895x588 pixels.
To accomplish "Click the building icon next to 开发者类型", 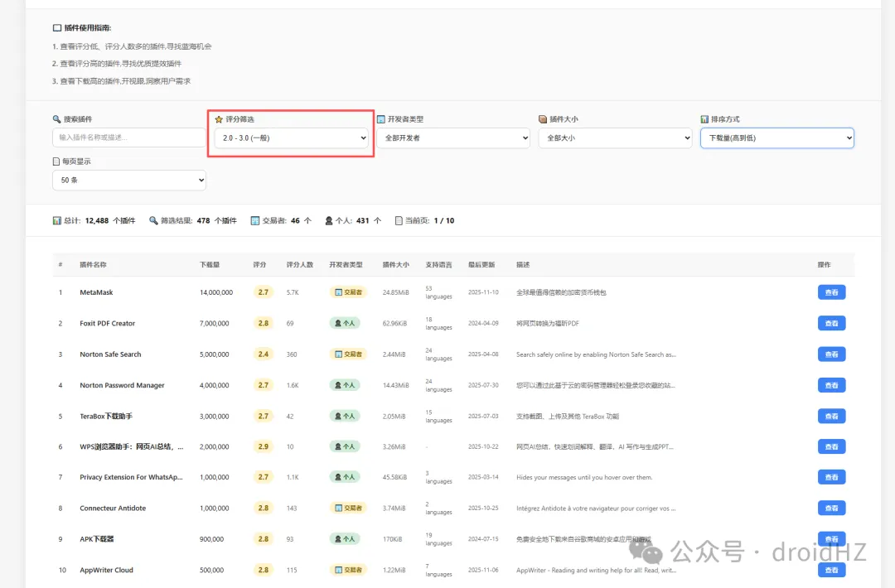I will pos(381,119).
